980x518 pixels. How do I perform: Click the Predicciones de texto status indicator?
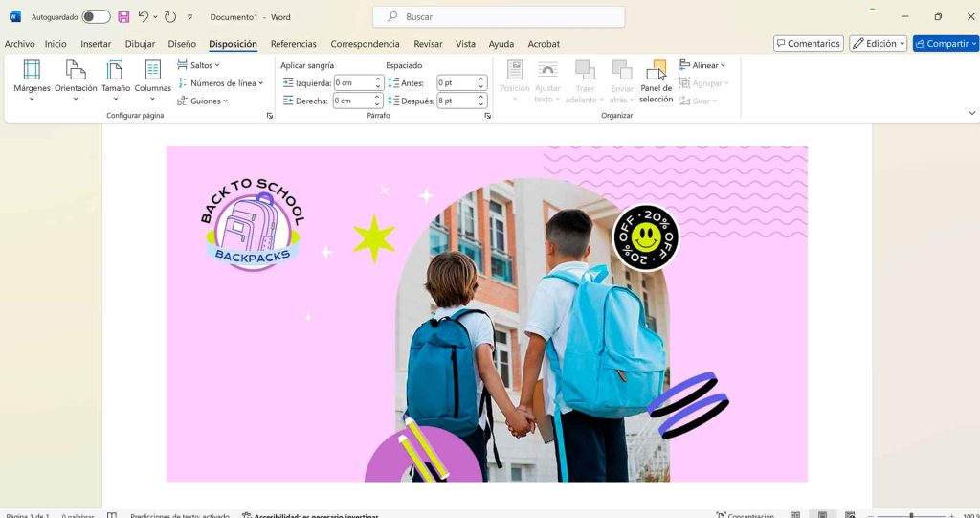click(179, 515)
